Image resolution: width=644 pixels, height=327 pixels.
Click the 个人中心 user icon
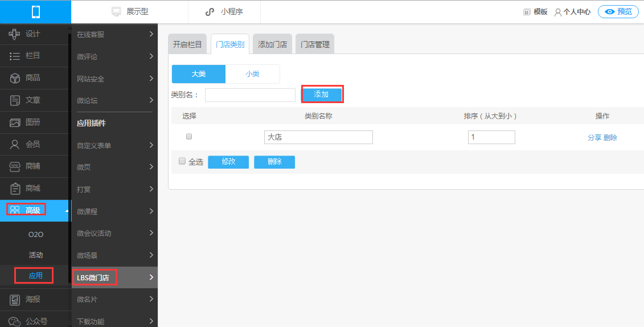[x=558, y=13]
